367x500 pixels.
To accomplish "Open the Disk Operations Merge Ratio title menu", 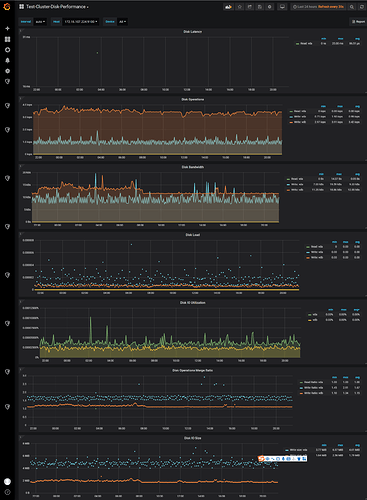I will click(x=192, y=370).
